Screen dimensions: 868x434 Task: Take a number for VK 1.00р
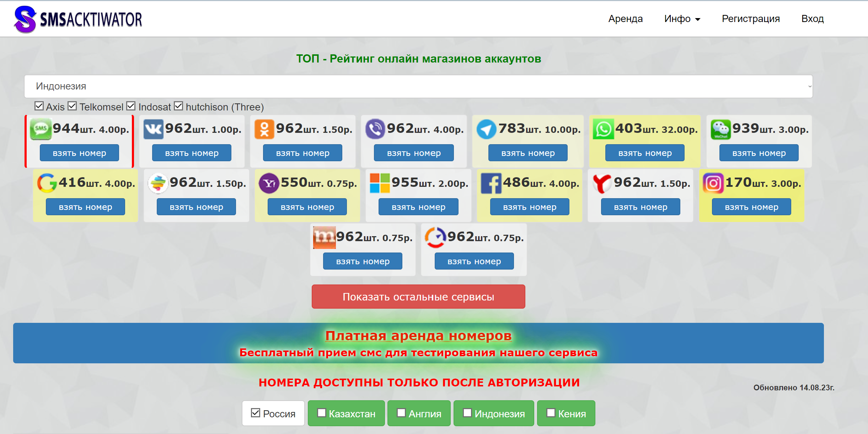192,153
